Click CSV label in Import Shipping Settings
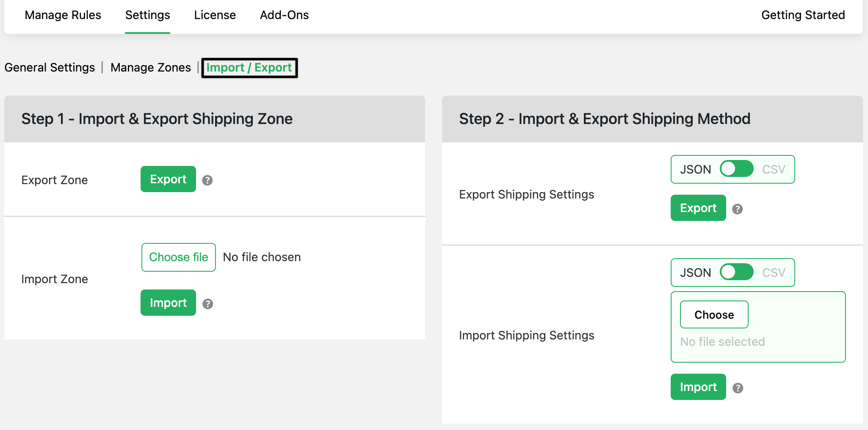The width and height of the screenshot is (868, 430). point(774,273)
